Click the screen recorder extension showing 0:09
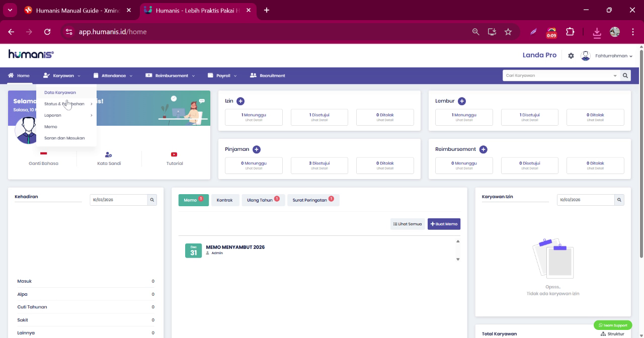The height and width of the screenshot is (338, 644). 551,33
